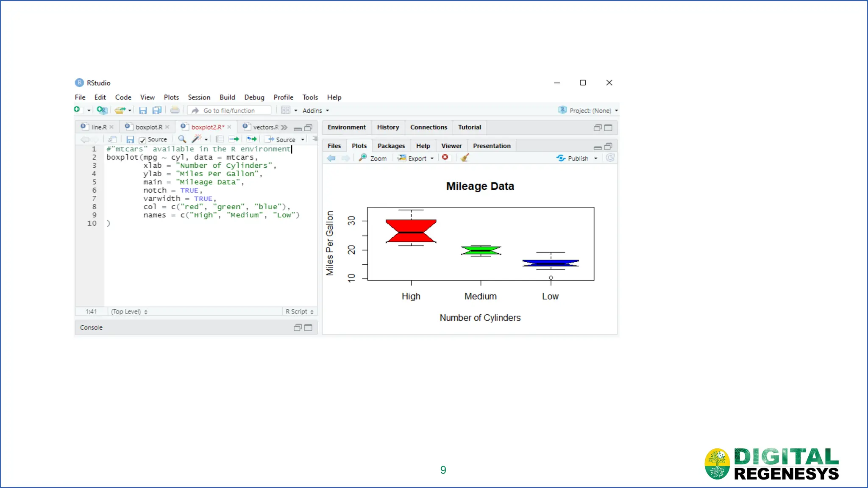868x488 pixels.
Task: Maximize the Console pane
Action: click(309, 327)
